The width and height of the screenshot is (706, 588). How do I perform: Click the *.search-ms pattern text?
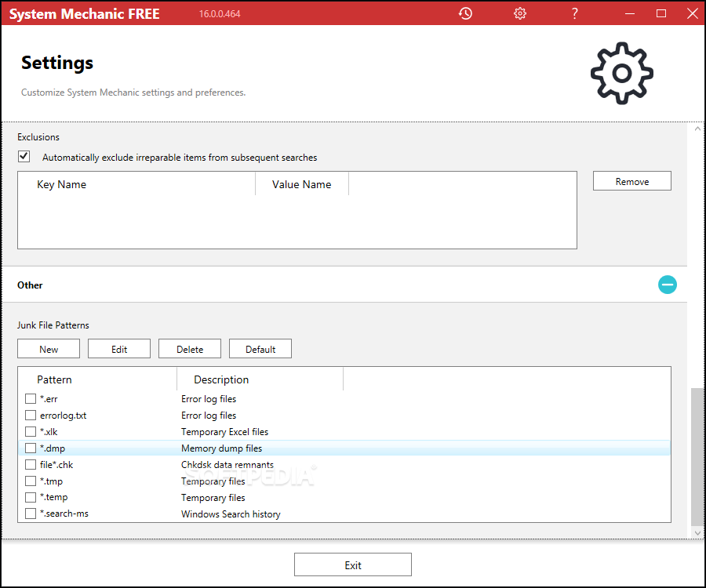pos(64,514)
